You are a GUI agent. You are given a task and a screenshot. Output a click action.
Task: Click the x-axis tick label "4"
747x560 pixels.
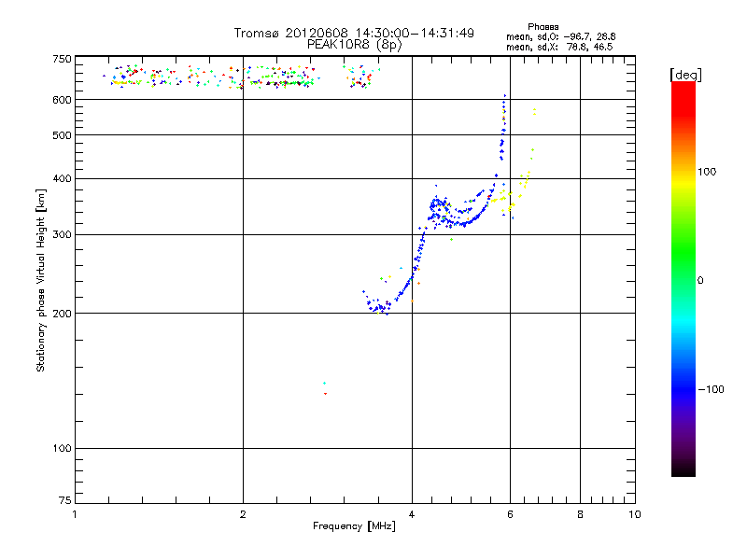(412, 514)
